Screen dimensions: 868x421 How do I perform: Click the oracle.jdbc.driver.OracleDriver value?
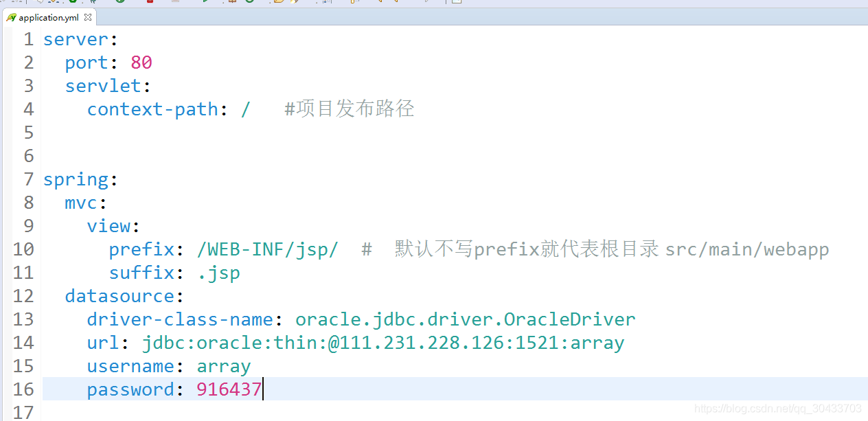(465, 320)
